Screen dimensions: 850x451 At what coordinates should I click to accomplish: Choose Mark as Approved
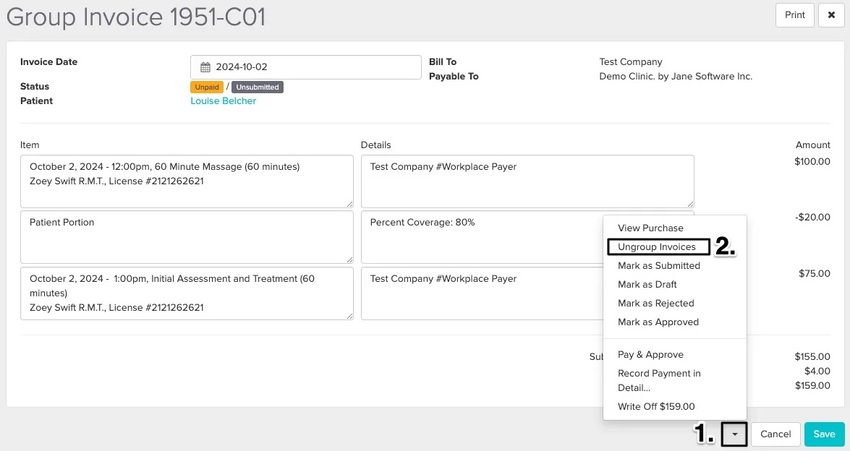pyautogui.click(x=658, y=322)
